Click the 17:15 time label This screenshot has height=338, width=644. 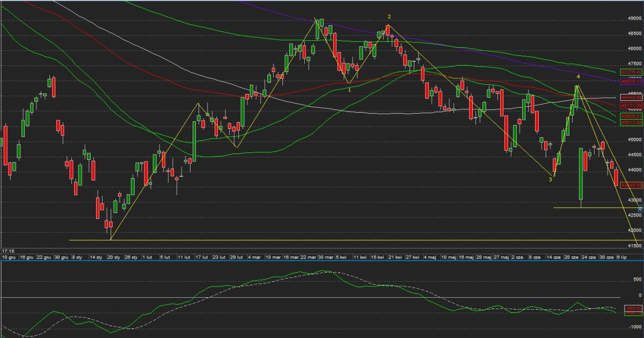pos(8,251)
